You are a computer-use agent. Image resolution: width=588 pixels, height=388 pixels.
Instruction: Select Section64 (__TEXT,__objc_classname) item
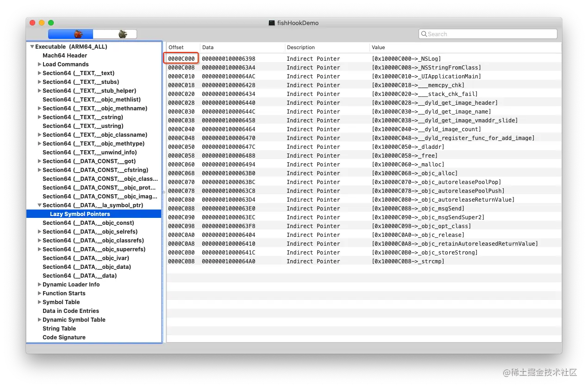point(95,135)
